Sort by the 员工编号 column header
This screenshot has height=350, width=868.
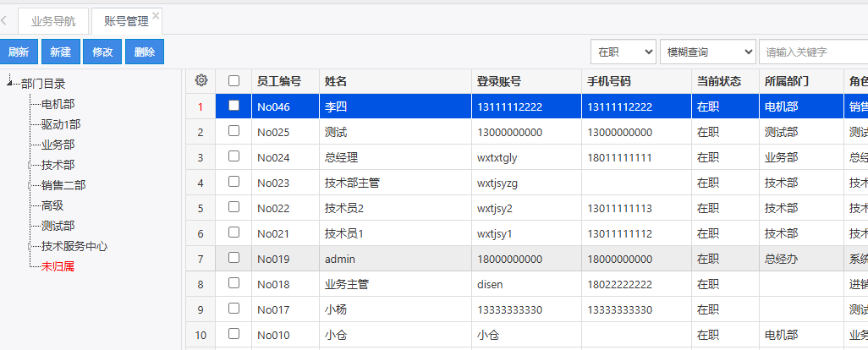[279, 81]
